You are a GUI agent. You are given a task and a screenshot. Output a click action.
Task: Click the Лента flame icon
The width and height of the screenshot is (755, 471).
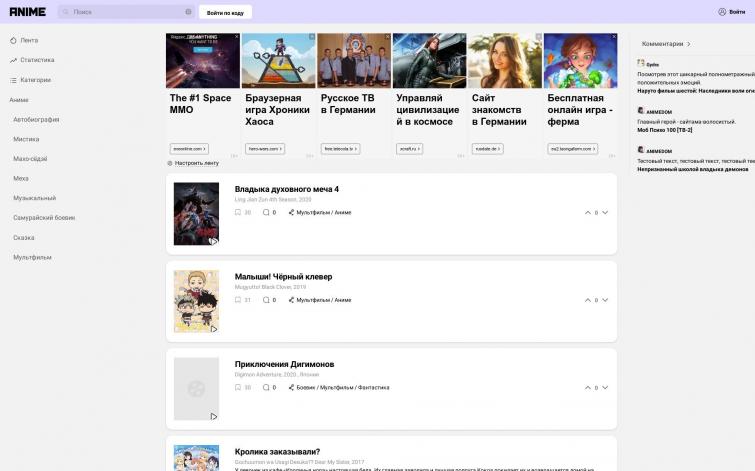coord(13,40)
